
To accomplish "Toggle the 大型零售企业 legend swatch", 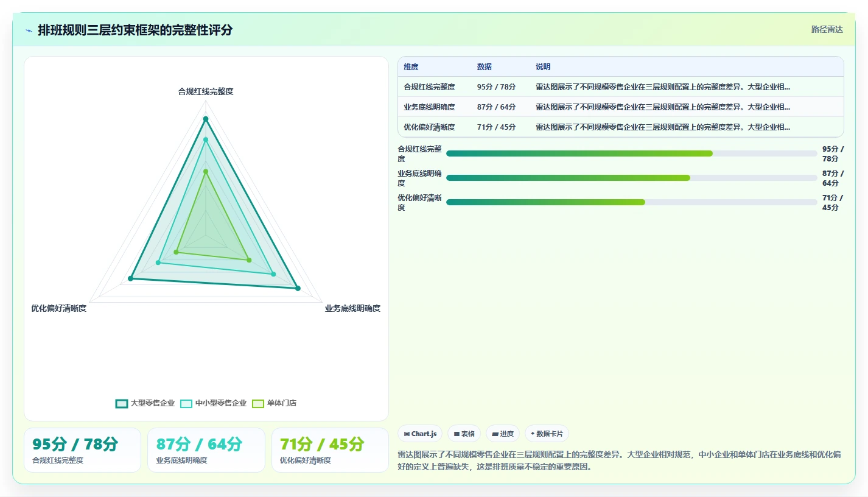I will click(121, 403).
